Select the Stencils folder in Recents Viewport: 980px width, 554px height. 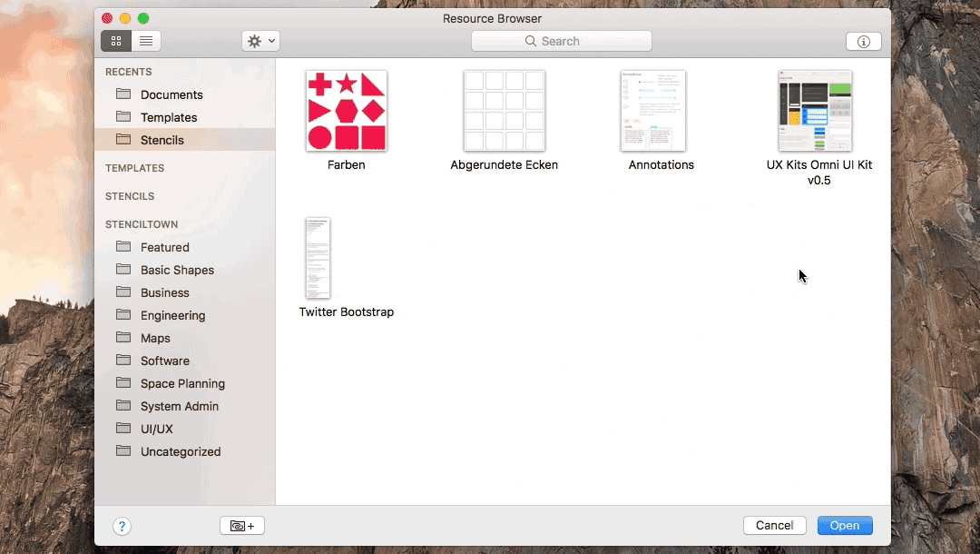(x=185, y=140)
